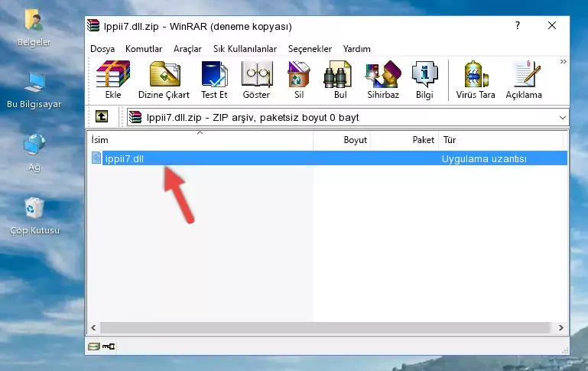Go up one folder level
The image size is (588, 371).
tap(102, 117)
